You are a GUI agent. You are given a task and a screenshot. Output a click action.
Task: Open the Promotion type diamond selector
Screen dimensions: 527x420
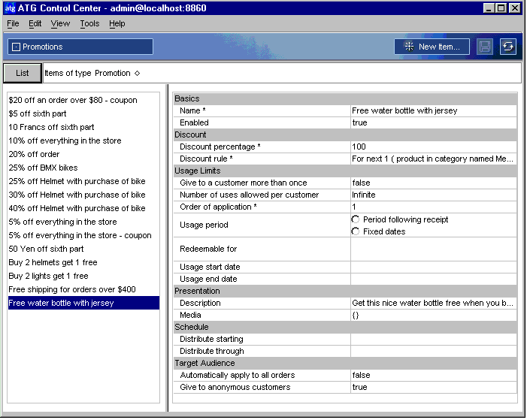pyautogui.click(x=137, y=73)
